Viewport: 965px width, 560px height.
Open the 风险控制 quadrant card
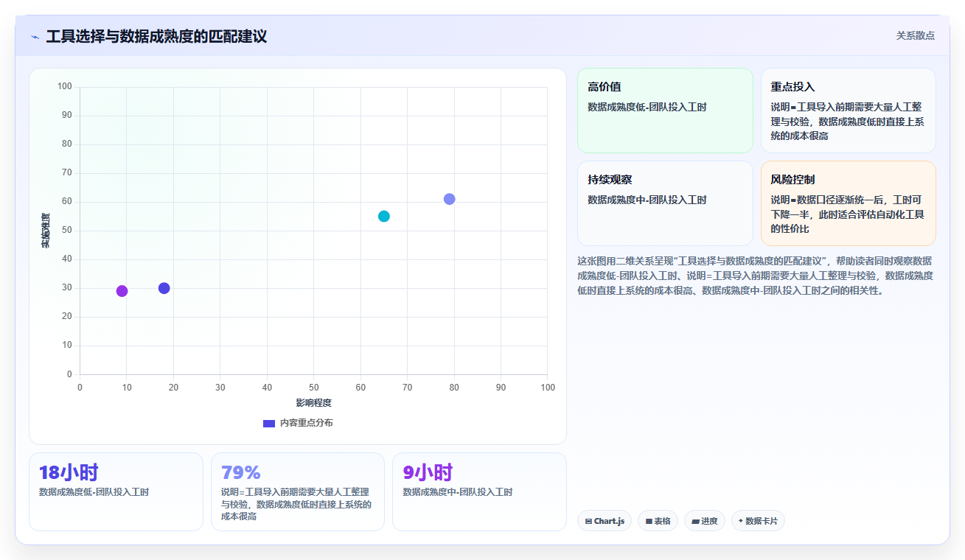click(x=849, y=203)
